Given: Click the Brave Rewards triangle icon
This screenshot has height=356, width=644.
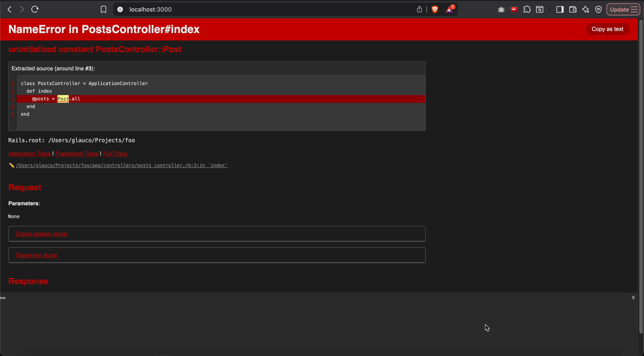Looking at the screenshot, I should click(449, 9).
